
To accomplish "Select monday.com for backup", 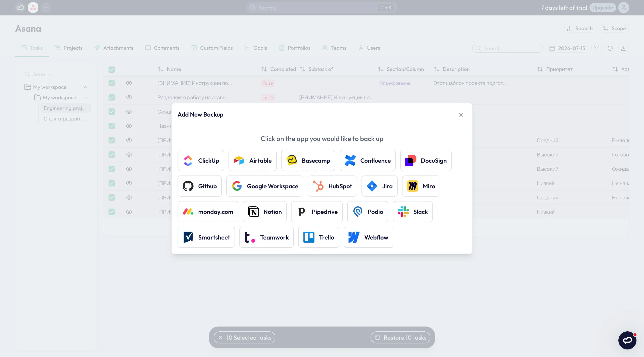I will coord(208,212).
